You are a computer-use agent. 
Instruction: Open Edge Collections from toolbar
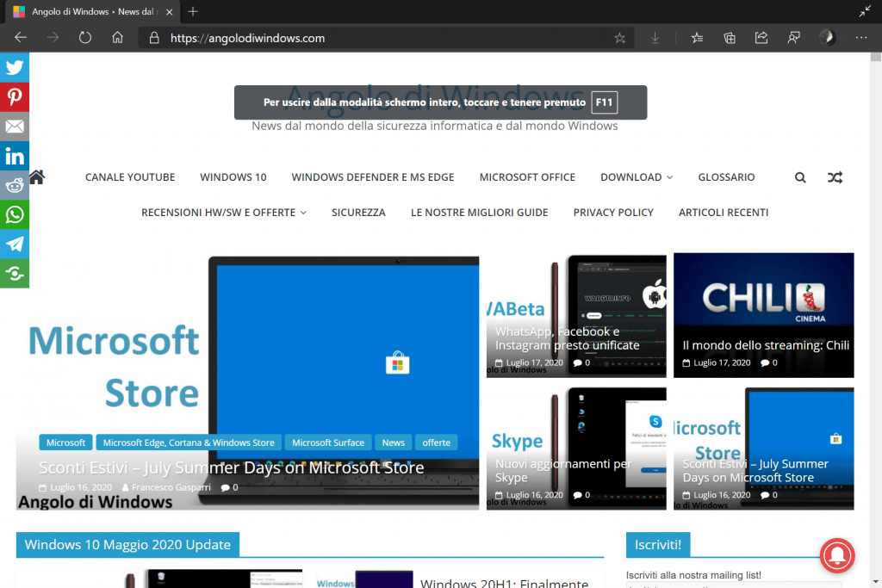(730, 38)
